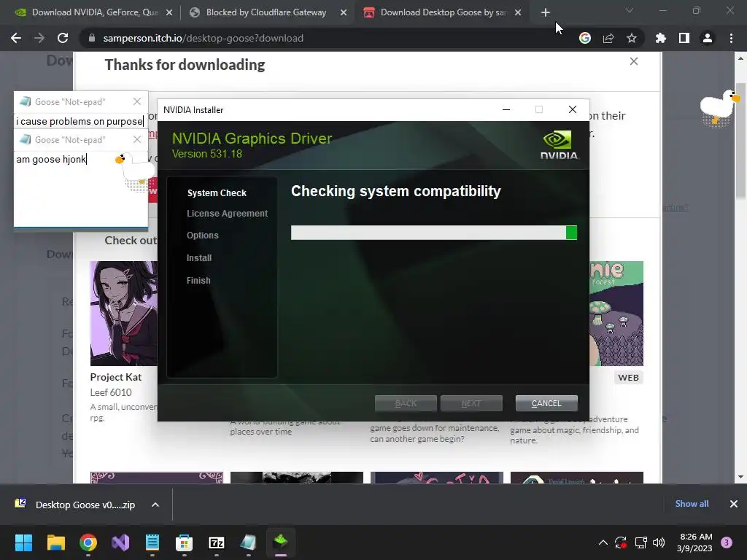This screenshot has height=560, width=747.
Task: Open the Project Kat title link
Action: coord(116,377)
